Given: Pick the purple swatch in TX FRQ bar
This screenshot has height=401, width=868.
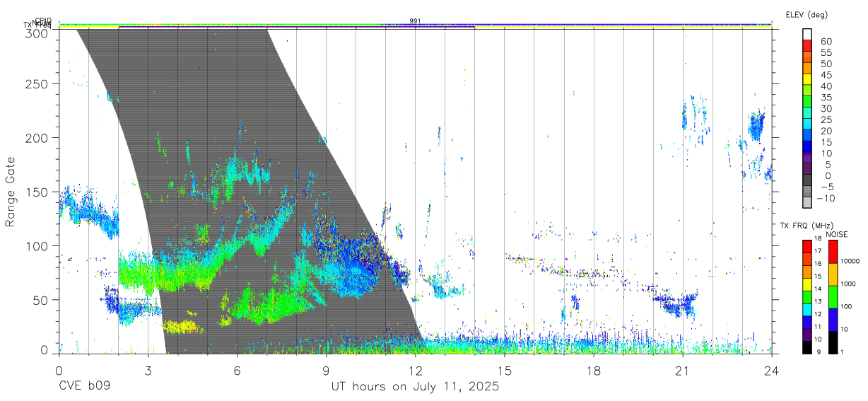Looking at the screenshot, I should [807, 335].
